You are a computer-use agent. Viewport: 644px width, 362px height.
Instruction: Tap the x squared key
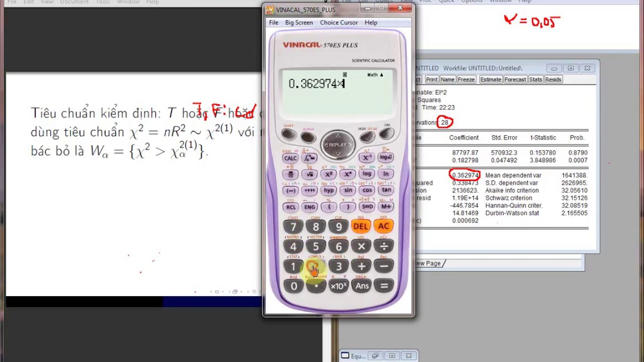pos(329,174)
